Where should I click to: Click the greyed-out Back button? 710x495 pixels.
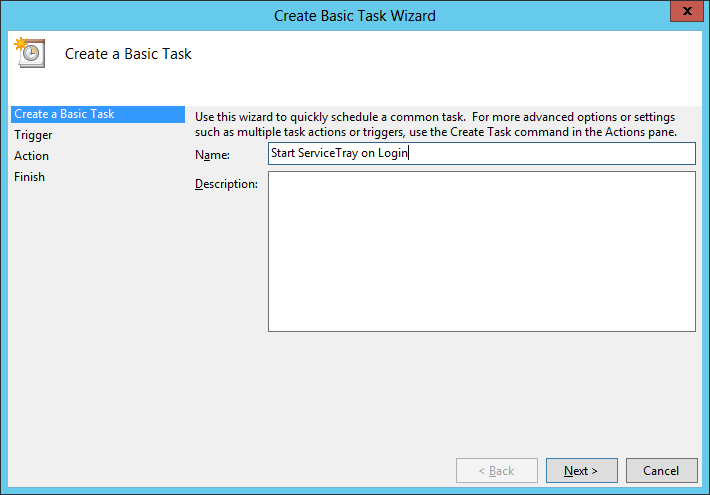(495, 470)
